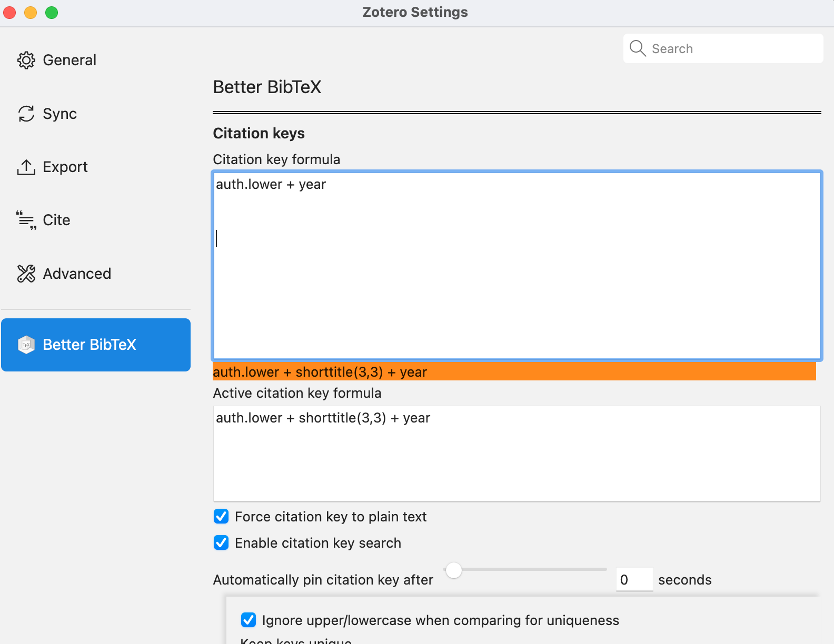The image size is (834, 644).
Task: Uncheck Force citation key to plain text
Action: tap(221, 516)
